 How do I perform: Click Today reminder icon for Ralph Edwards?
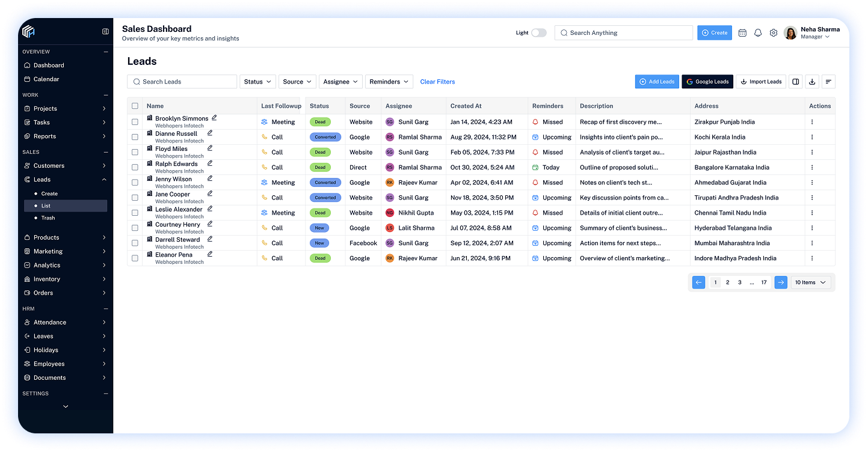pos(535,168)
